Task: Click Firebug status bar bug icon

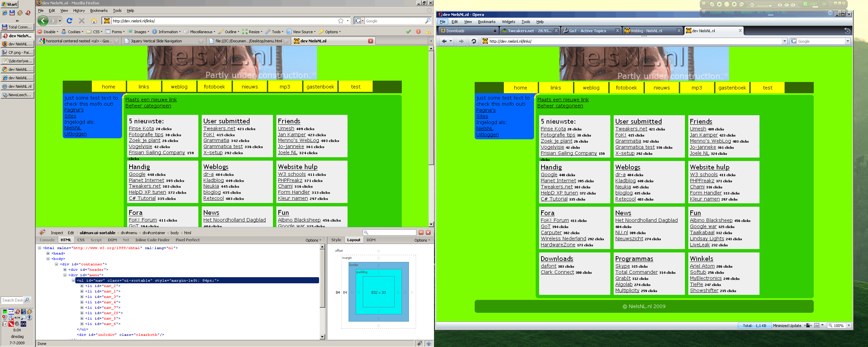Action: coord(419,343)
